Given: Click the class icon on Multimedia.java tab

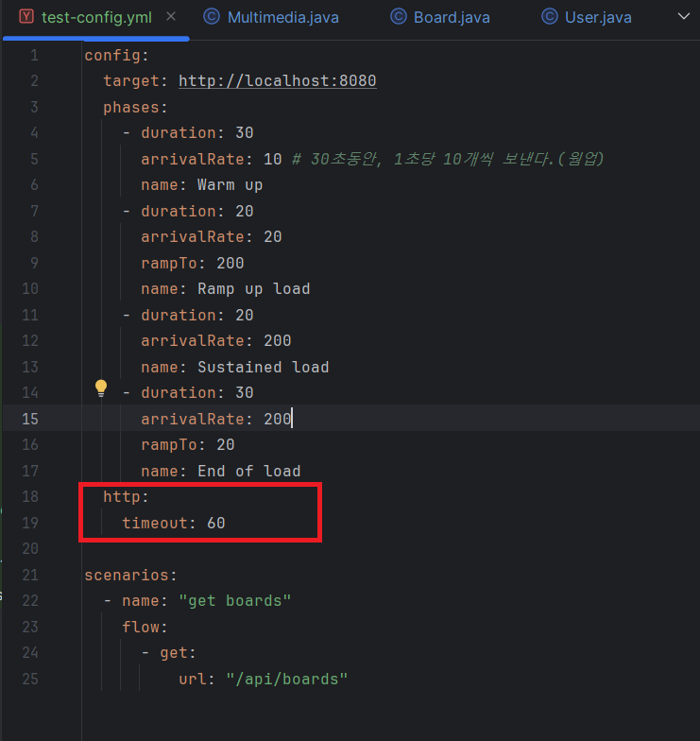Looking at the screenshot, I should 212,17.
